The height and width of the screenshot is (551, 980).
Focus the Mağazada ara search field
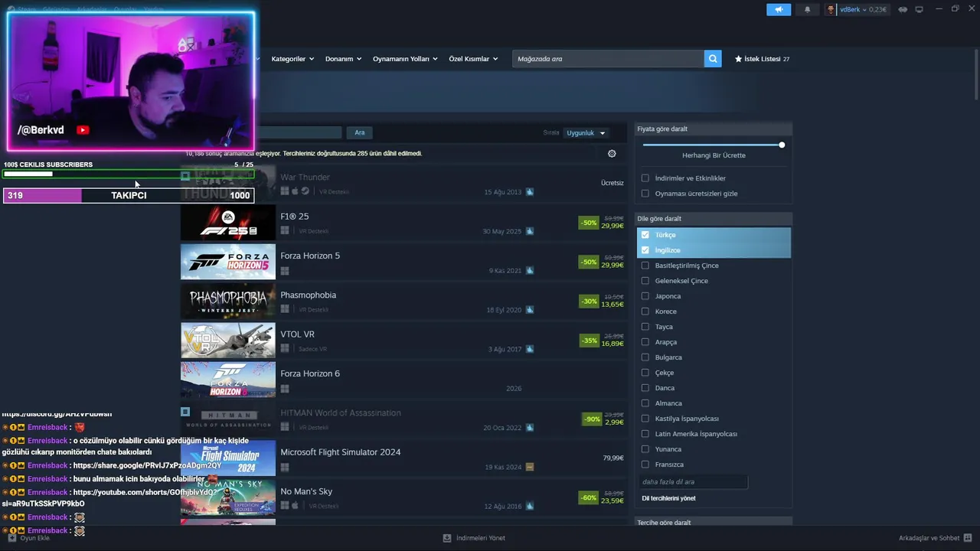[608, 59]
